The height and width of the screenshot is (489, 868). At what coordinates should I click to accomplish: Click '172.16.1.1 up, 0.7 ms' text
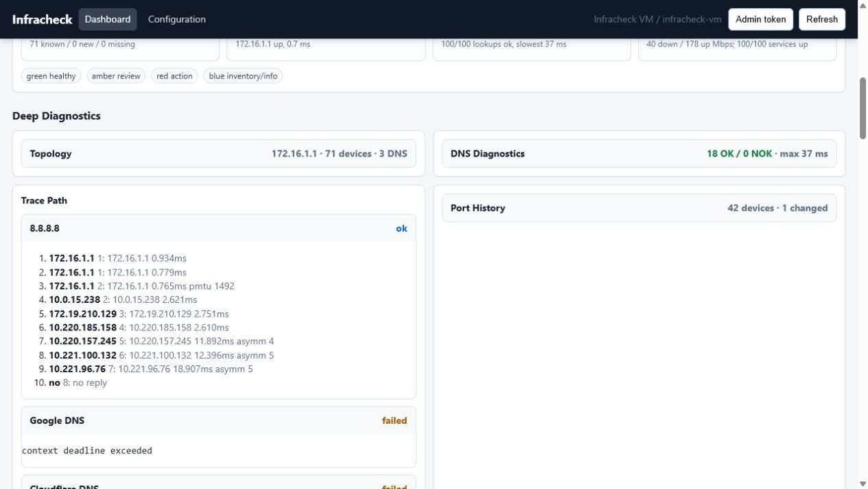point(273,44)
